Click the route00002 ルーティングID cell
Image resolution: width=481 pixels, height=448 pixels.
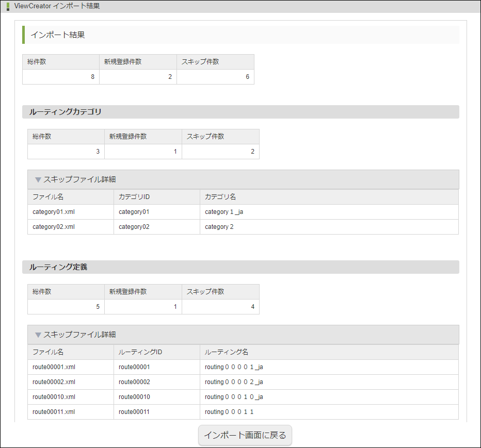pyautogui.click(x=157, y=382)
